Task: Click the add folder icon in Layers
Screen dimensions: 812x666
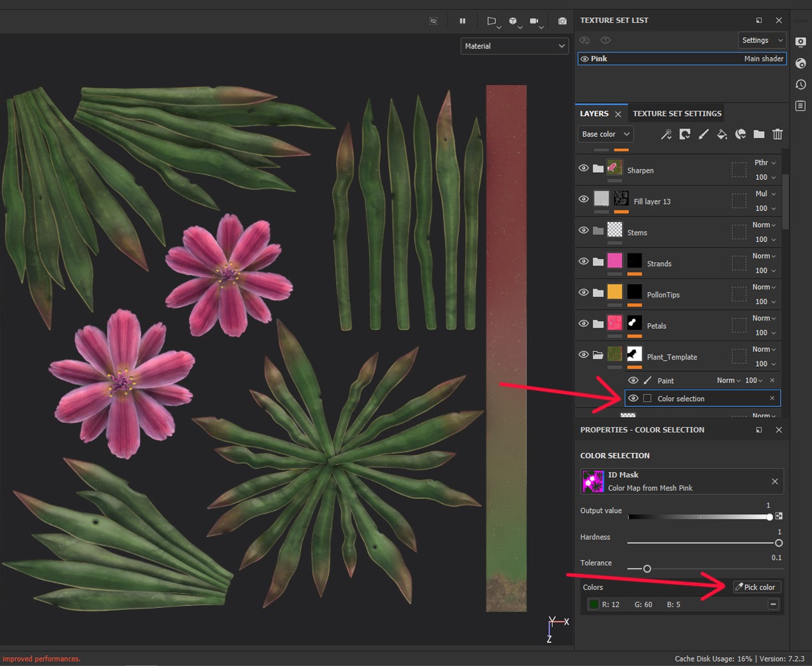Action: [x=759, y=134]
